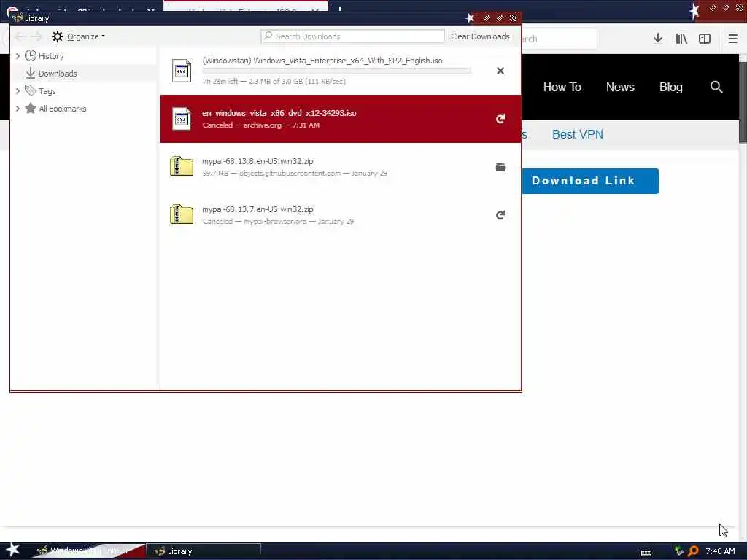Click "Canceled — archive.org — 7:31 AM" text
The width and height of the screenshot is (747, 560).
pos(261,125)
